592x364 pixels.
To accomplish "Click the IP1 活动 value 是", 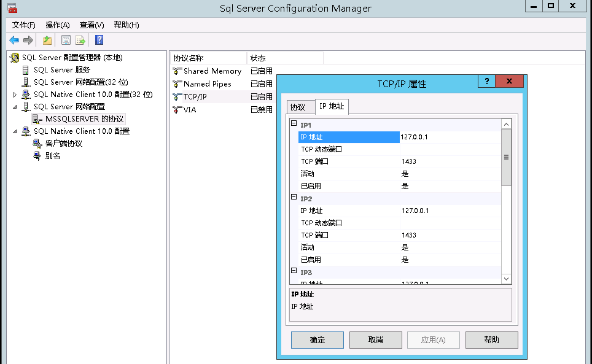I will point(450,174).
